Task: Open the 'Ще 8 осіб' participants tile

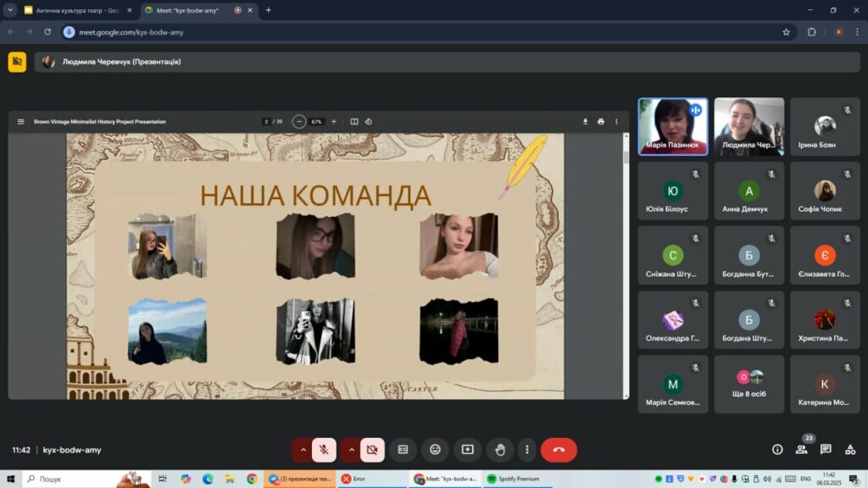Action: click(x=748, y=384)
